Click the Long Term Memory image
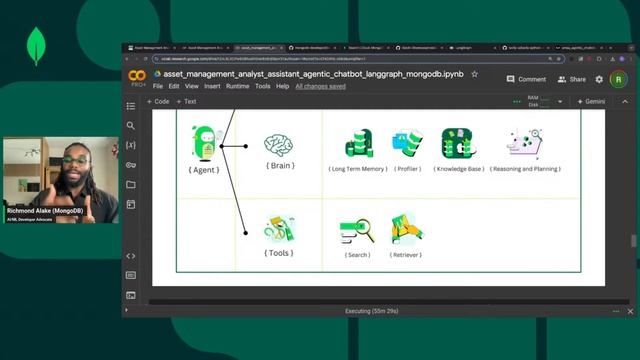 coord(359,143)
